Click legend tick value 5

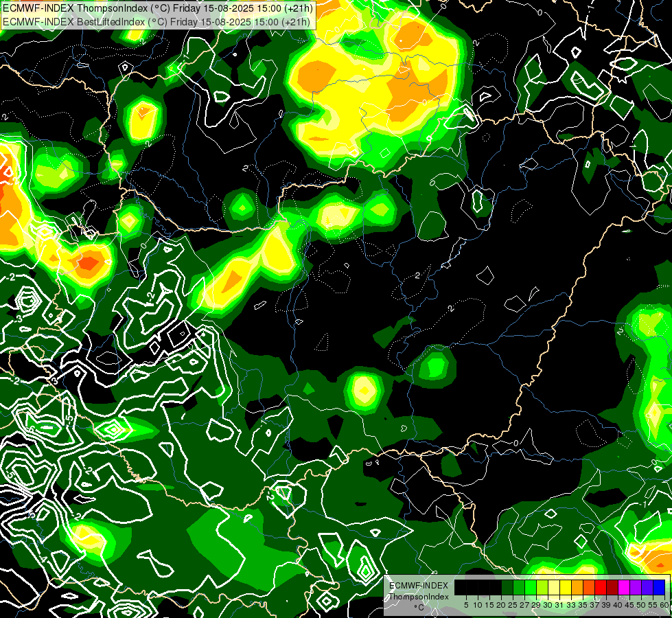click(x=466, y=605)
